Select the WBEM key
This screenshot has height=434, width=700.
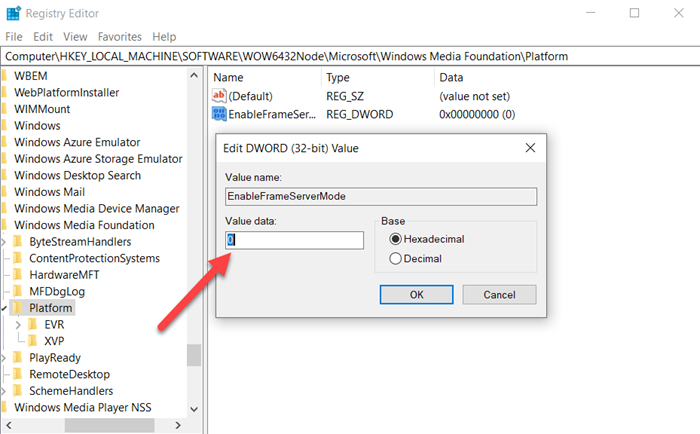(x=30, y=76)
